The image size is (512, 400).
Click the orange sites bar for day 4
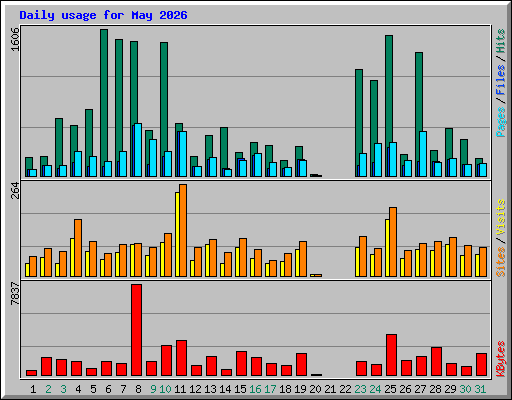[x=78, y=248]
